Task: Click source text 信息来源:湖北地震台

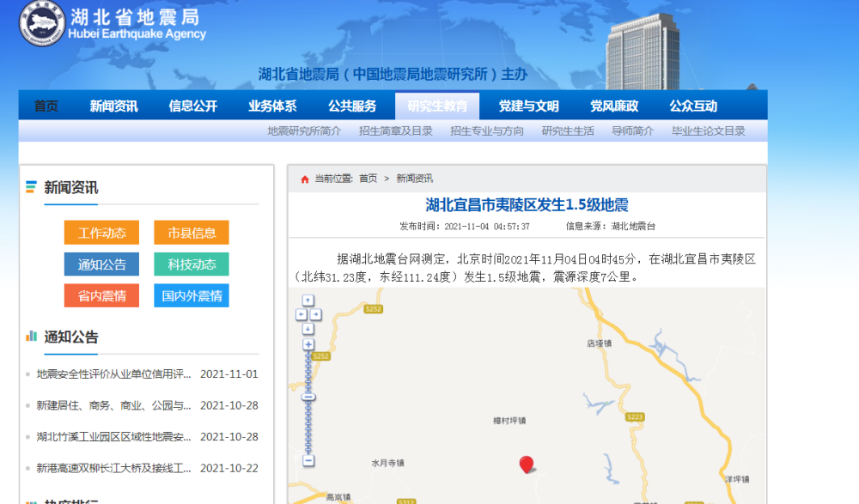Action: tap(611, 227)
